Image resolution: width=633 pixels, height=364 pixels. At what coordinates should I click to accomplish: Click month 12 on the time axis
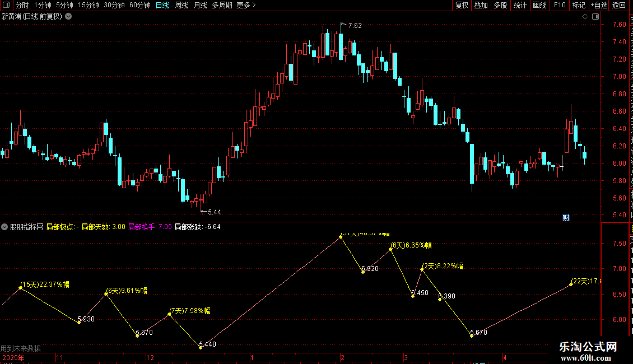tap(150, 357)
